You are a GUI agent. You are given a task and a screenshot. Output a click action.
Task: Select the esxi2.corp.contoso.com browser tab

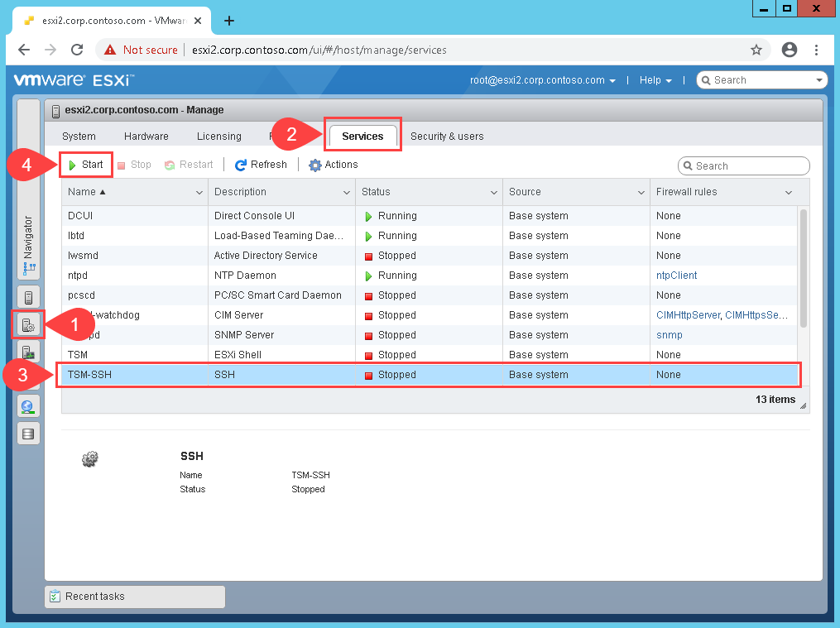click(x=112, y=21)
